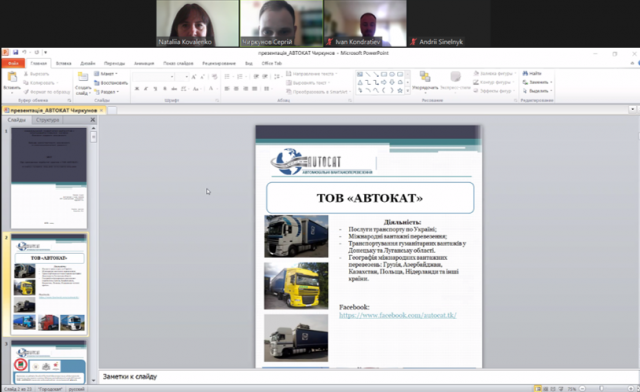This screenshot has width=640, height=392.
Task: Click the Найти binoculars icon
Action: pyautogui.click(x=525, y=74)
